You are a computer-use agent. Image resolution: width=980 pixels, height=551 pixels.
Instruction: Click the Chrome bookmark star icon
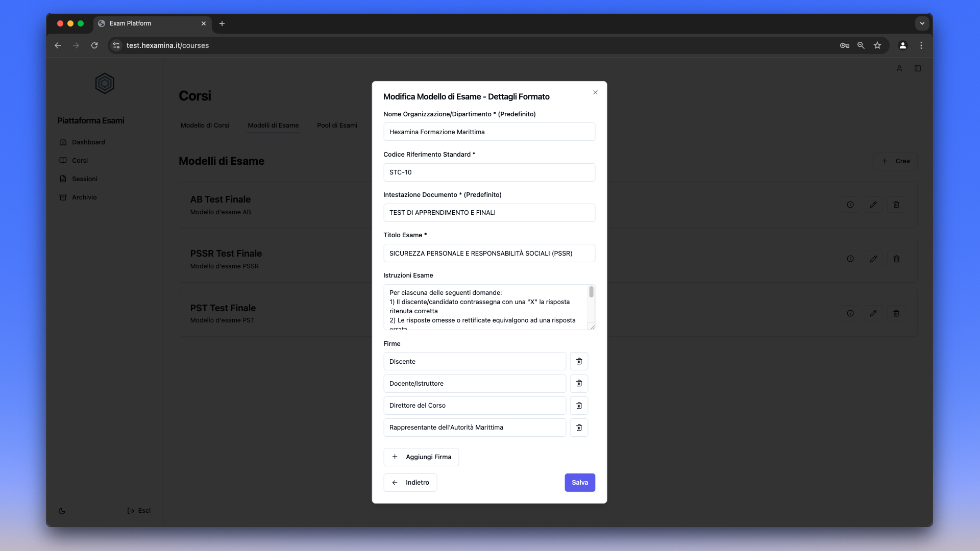click(877, 45)
